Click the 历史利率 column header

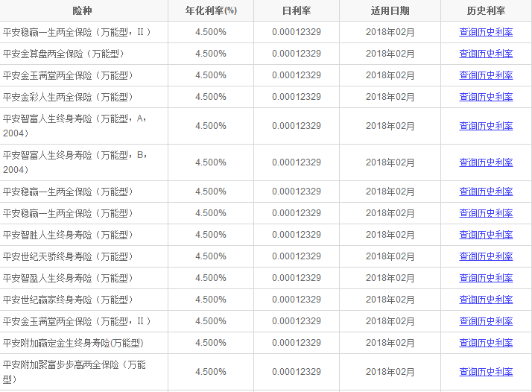point(486,11)
